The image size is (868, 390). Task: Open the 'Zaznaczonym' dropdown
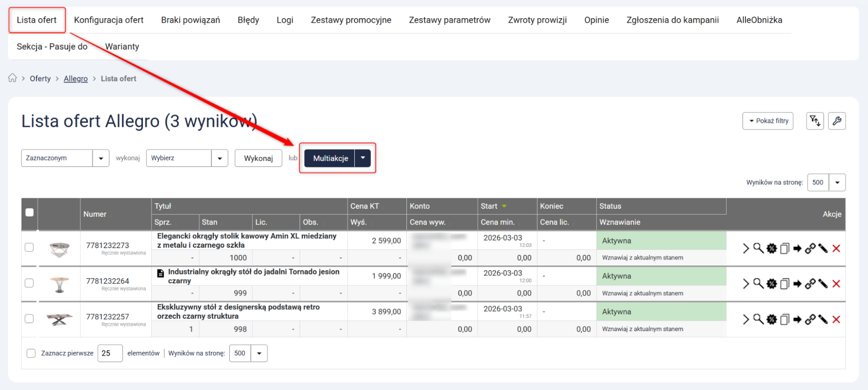65,158
